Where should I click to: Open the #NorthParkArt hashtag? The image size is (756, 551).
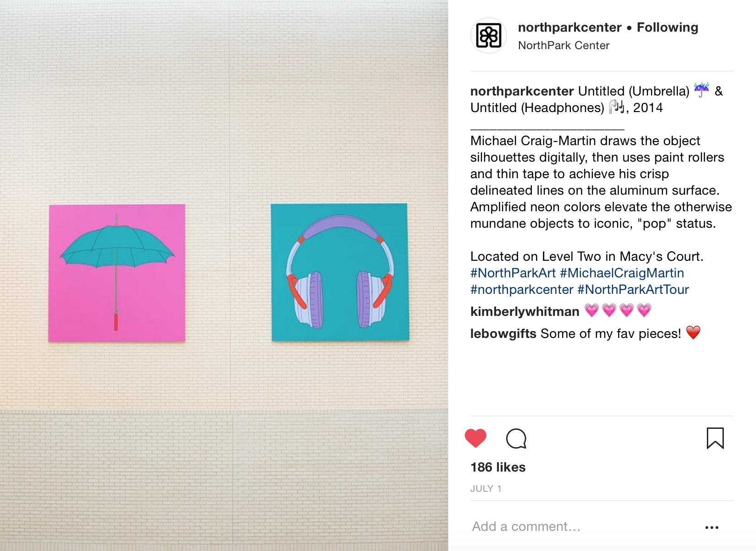coord(513,273)
